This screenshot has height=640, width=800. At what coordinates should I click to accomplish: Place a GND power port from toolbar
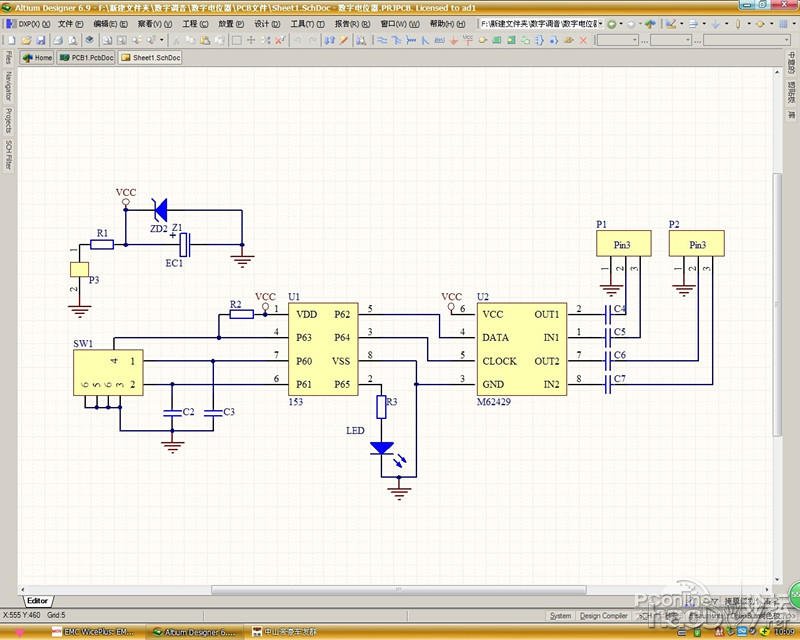[x=455, y=40]
